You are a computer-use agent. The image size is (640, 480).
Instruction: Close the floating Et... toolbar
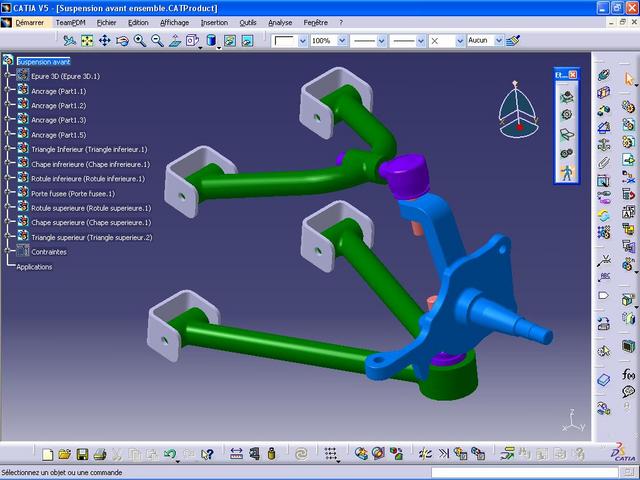pyautogui.click(x=573, y=75)
